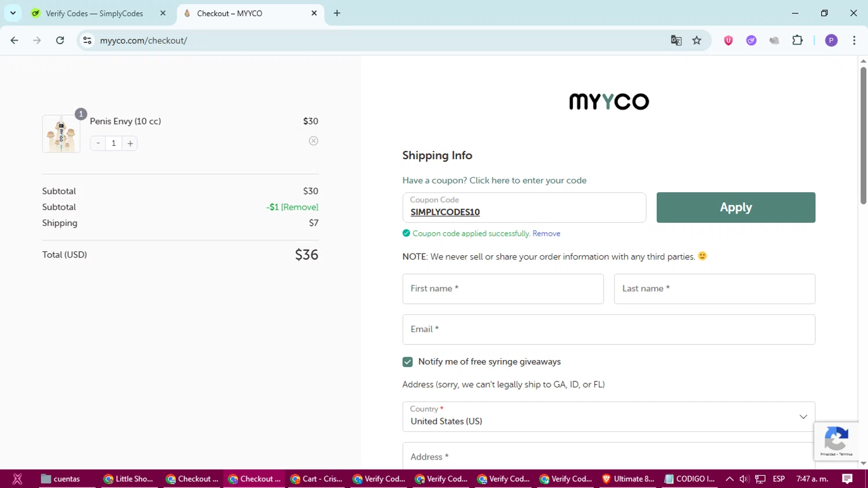Show hidden system tray icons
Viewport: 868px width, 488px height.
click(x=729, y=479)
